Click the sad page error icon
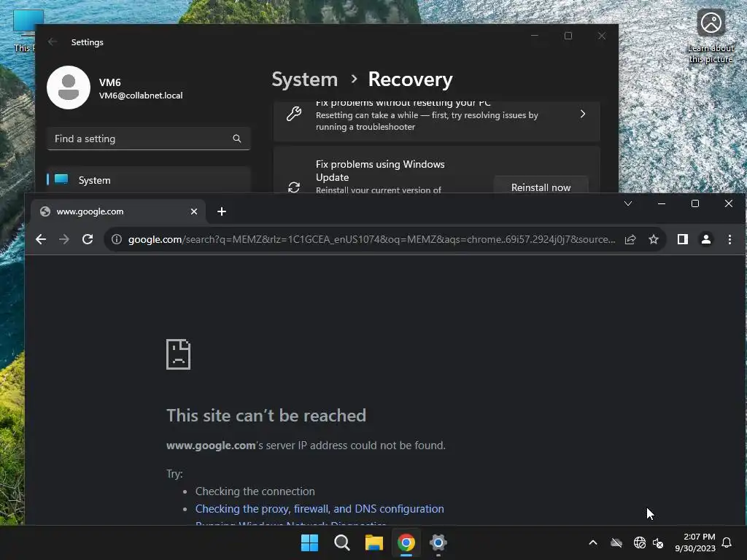 (178, 354)
